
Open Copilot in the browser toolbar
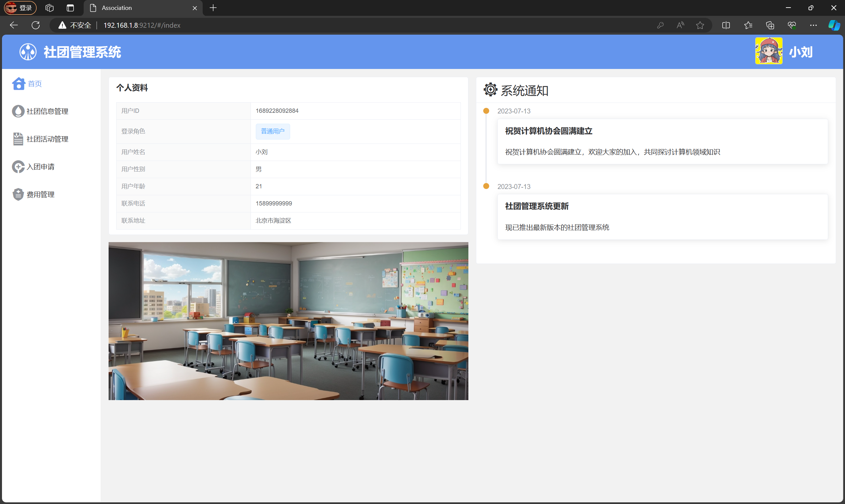(834, 25)
